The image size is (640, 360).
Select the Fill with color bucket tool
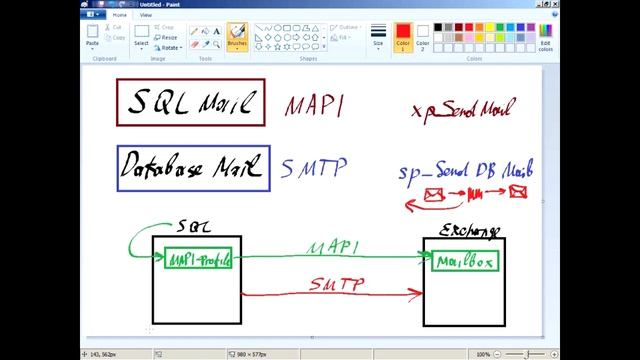[x=205, y=31]
